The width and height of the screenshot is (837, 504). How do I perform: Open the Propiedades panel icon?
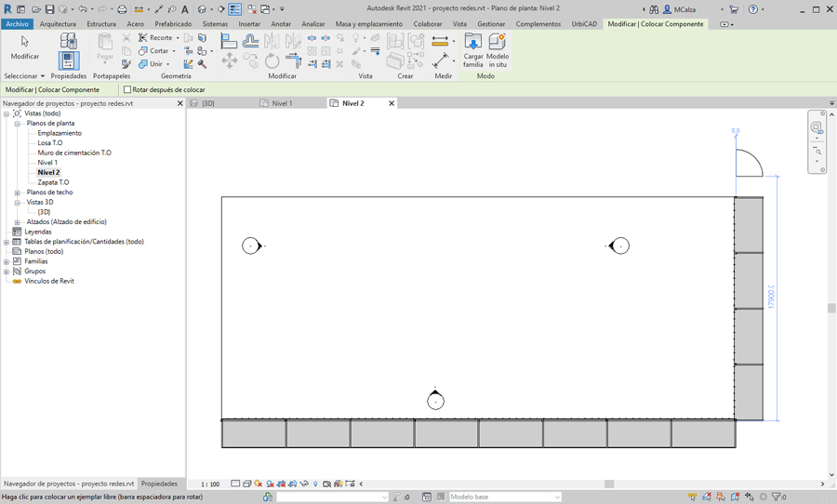click(68, 60)
